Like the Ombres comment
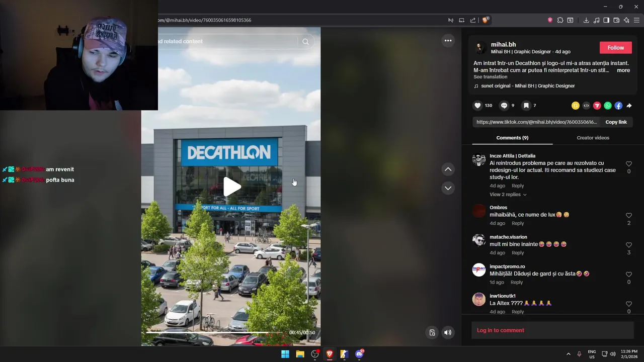Image resolution: width=644 pixels, height=362 pixels. point(629,216)
